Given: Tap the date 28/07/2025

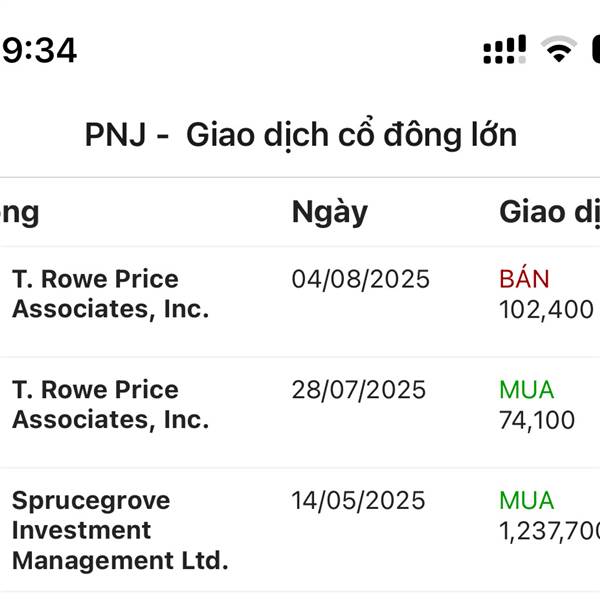Looking at the screenshot, I should click(x=359, y=390).
